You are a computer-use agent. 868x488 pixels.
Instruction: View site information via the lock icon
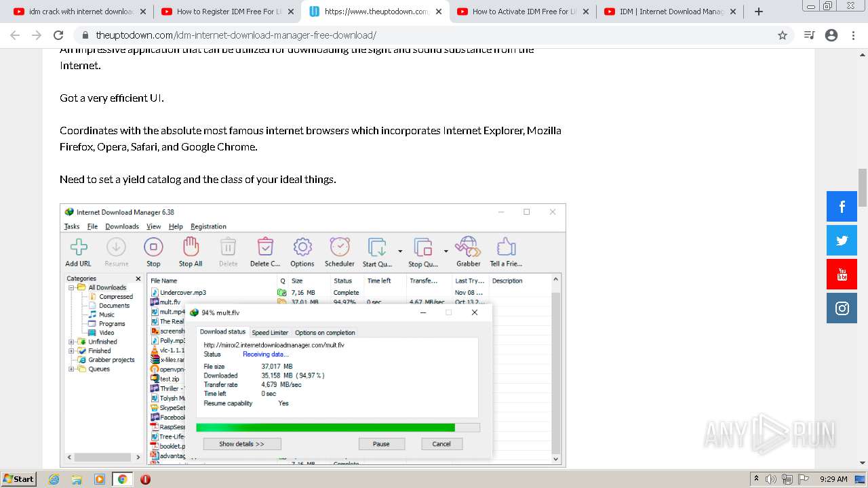click(x=85, y=35)
